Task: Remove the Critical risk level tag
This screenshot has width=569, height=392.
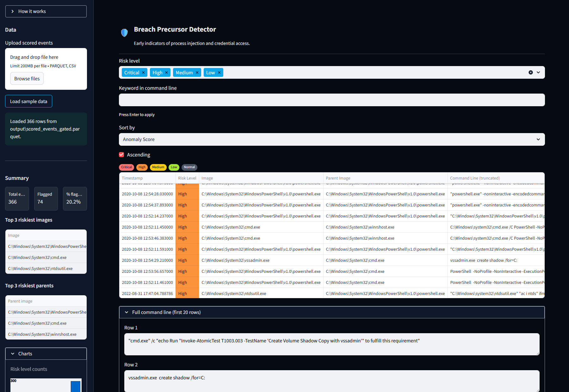Action: click(x=143, y=73)
